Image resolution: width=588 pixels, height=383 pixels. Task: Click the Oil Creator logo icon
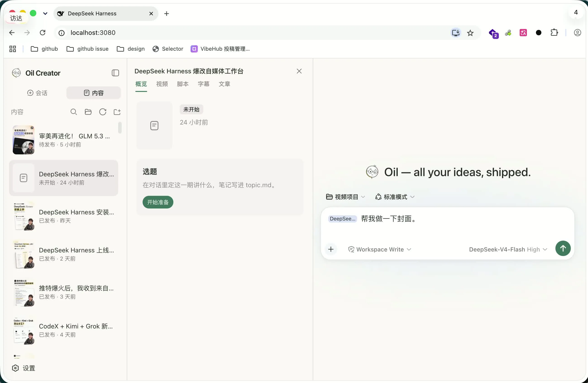tap(16, 73)
